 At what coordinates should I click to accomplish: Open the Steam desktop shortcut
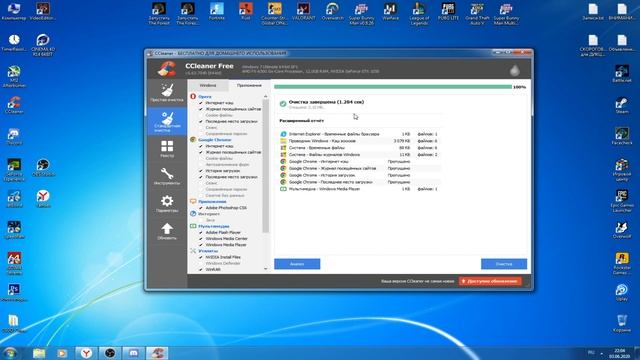tap(622, 105)
